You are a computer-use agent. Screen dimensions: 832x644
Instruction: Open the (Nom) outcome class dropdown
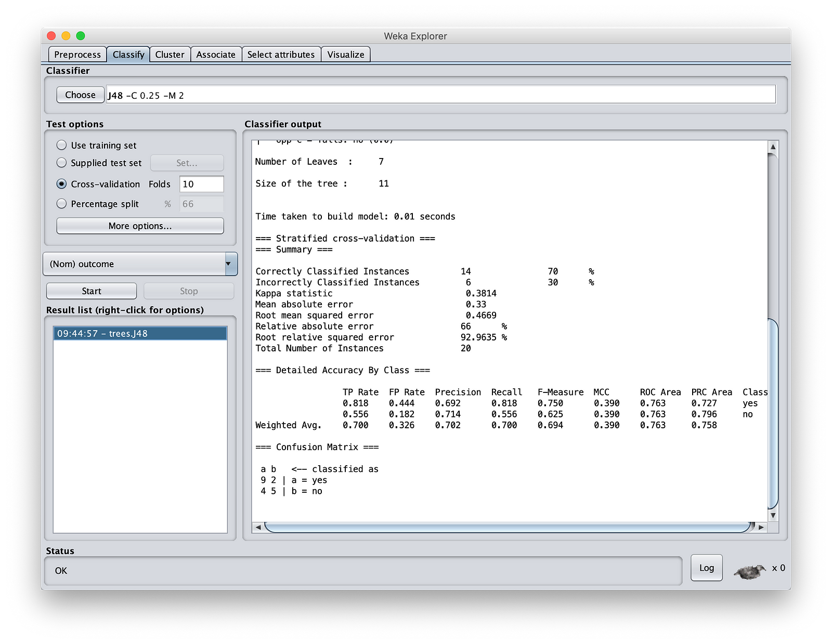(140, 264)
